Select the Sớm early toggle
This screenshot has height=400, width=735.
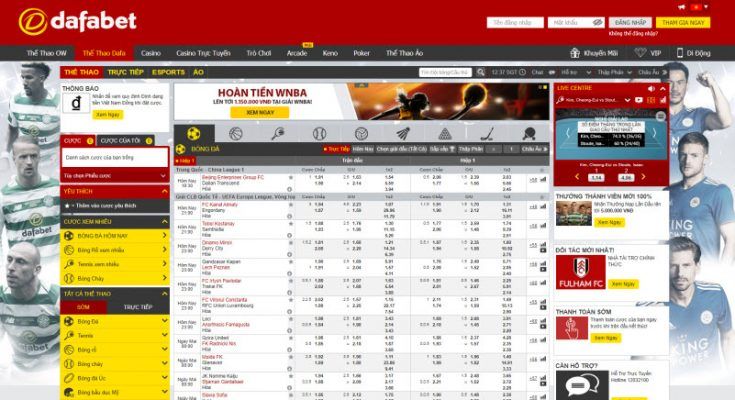point(83,307)
